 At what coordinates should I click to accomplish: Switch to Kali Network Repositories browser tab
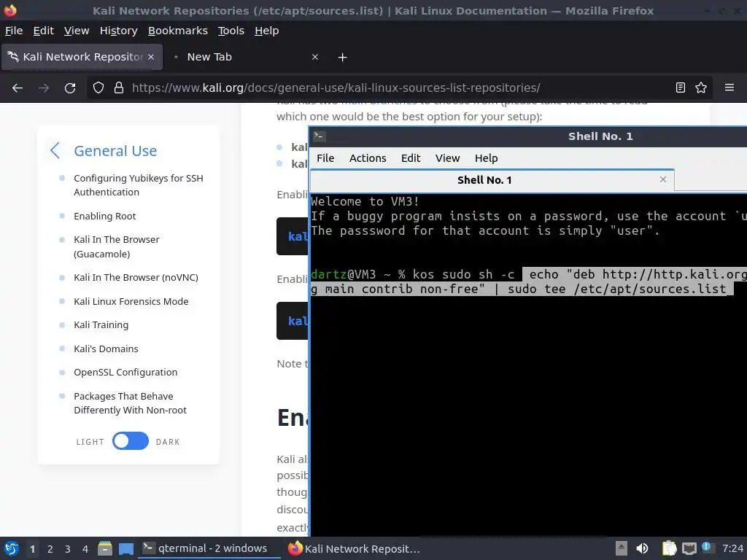[82, 57]
